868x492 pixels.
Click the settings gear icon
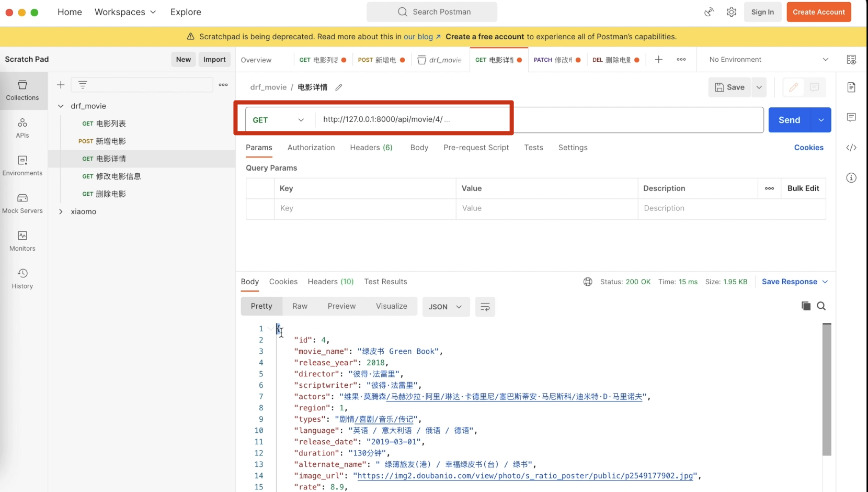[x=732, y=12]
